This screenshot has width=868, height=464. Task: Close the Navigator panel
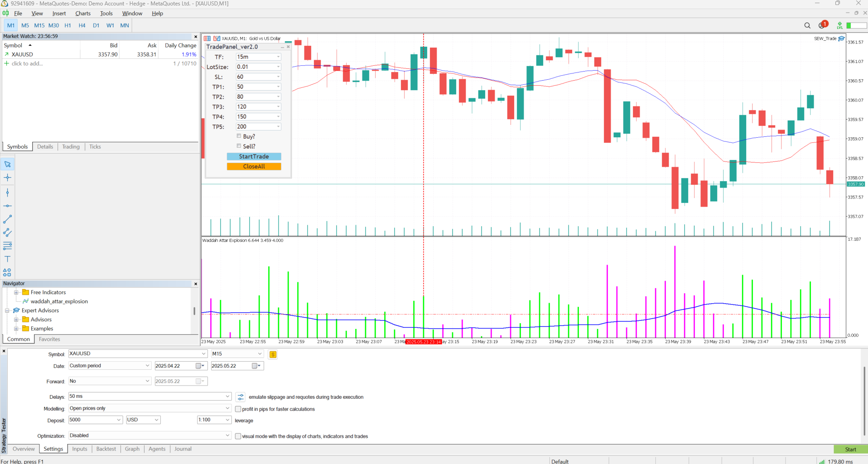click(x=196, y=284)
